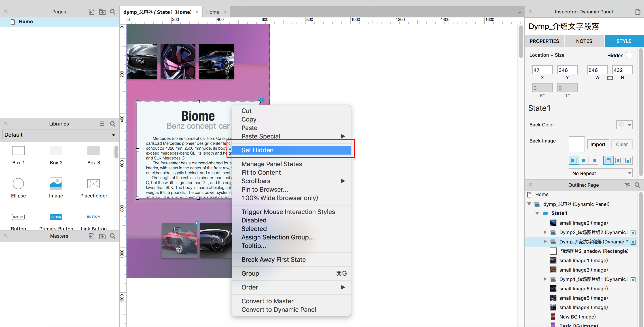Click add folder icon in Pages panel
Screen dimensions: 644x327
click(x=102, y=12)
